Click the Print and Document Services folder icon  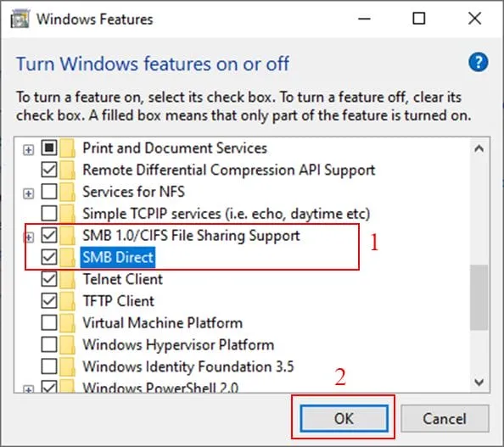pos(67,148)
